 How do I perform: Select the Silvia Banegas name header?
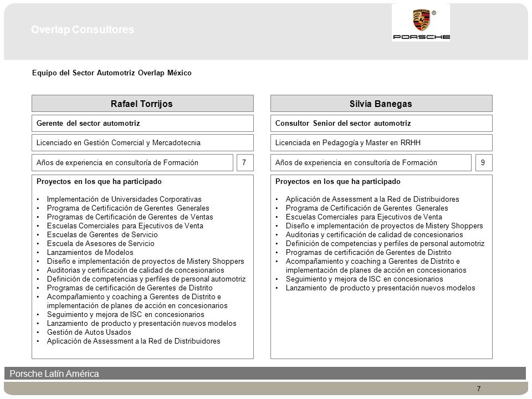coord(381,104)
